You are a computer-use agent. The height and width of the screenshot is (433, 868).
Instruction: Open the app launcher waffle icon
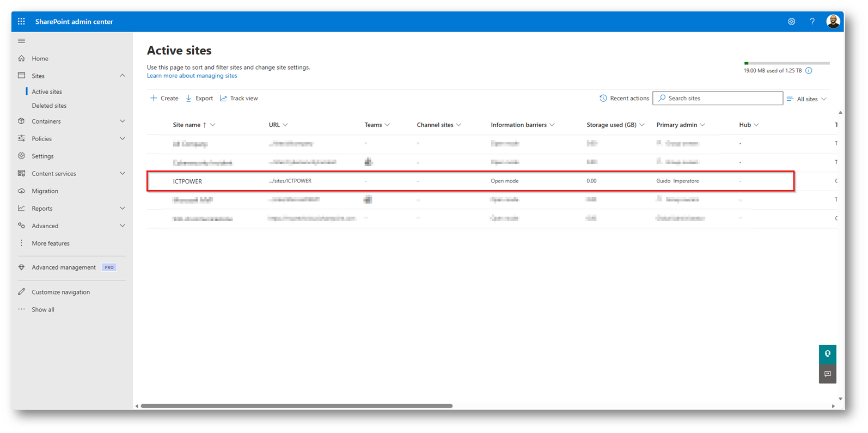[x=21, y=22]
